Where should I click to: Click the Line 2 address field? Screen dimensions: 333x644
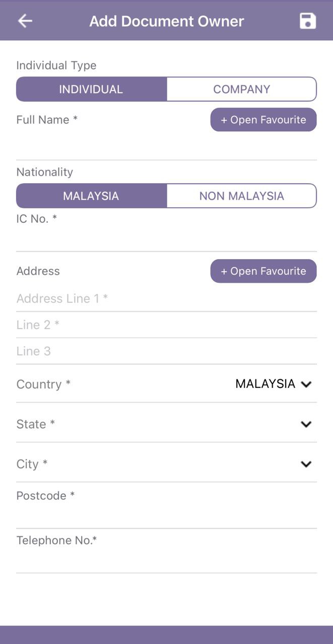tap(166, 325)
